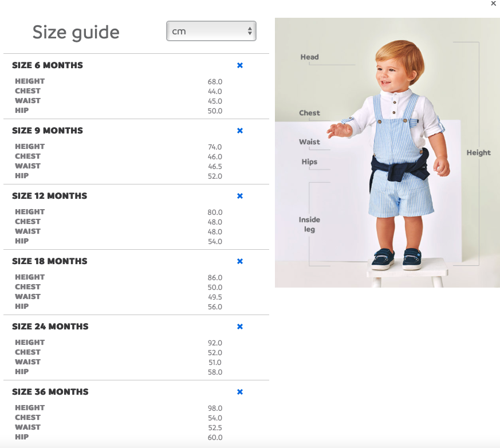This screenshot has width=500, height=448.
Task: Click the child measurement photo
Action: point(387,152)
